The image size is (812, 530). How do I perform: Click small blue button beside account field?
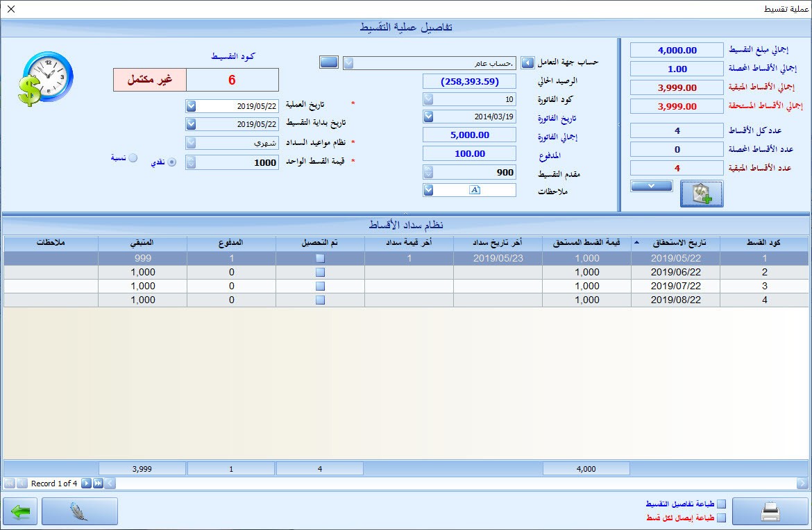click(x=329, y=62)
